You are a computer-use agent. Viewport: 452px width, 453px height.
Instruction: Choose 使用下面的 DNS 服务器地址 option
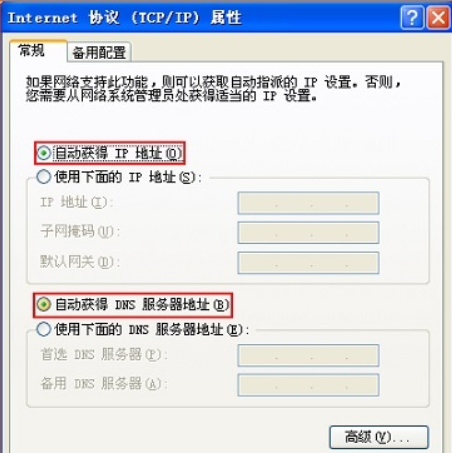coord(44,329)
